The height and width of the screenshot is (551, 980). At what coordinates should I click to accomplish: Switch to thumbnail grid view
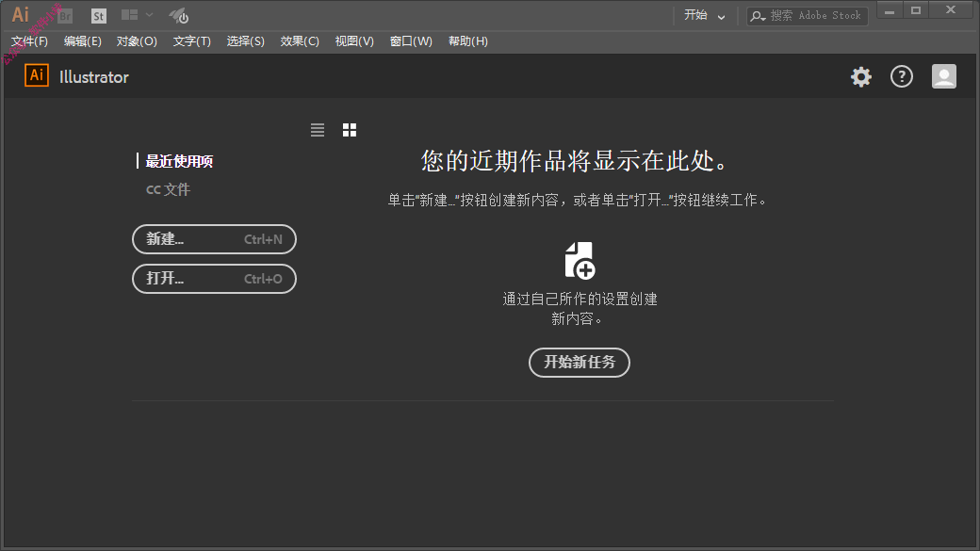pos(350,130)
